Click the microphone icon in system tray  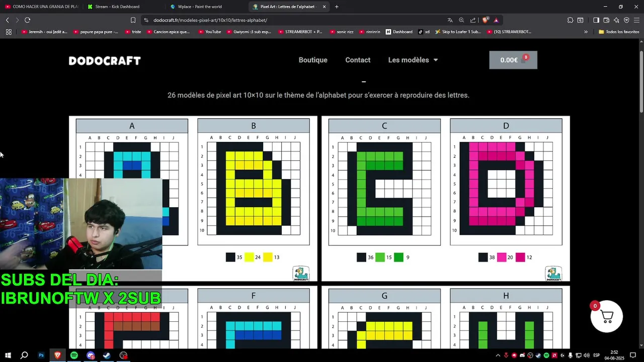570,355
